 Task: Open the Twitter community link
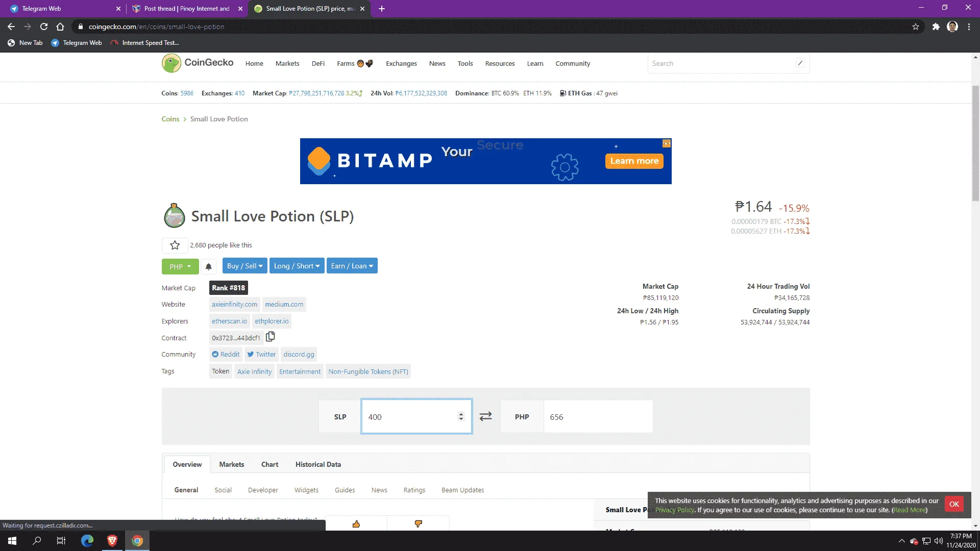click(x=261, y=354)
